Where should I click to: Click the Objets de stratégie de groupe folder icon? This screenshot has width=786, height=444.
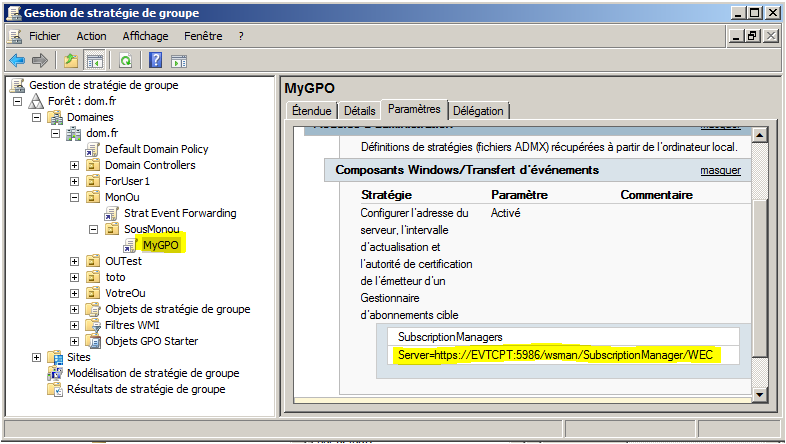click(93, 309)
